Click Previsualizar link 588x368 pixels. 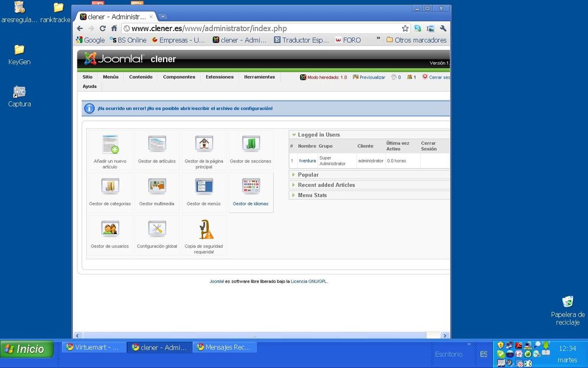[x=369, y=77]
